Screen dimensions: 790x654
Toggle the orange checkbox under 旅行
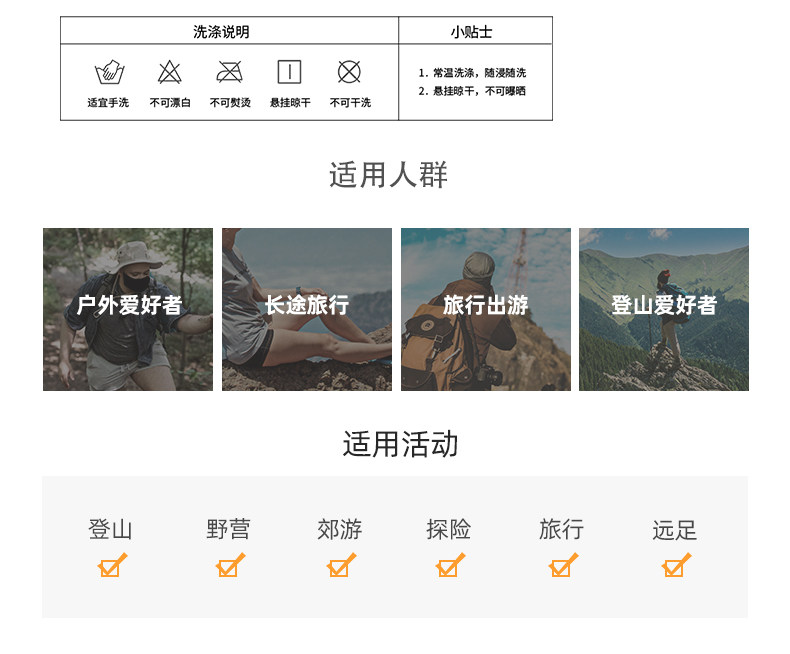pyautogui.click(x=563, y=565)
